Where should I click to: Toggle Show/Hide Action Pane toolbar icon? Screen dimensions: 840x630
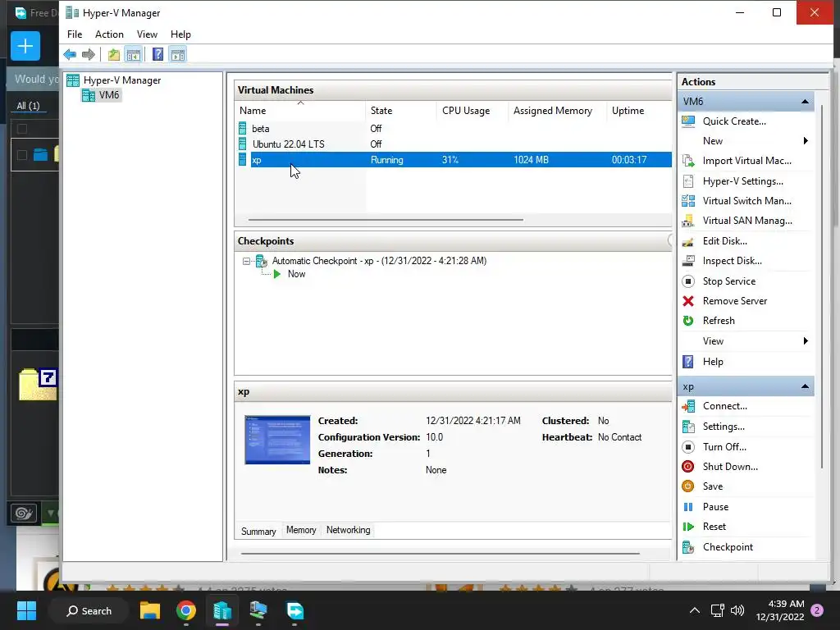pyautogui.click(x=178, y=54)
